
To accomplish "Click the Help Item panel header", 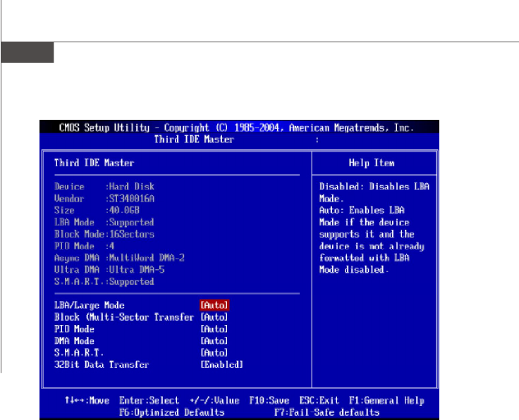I will tap(372, 163).
